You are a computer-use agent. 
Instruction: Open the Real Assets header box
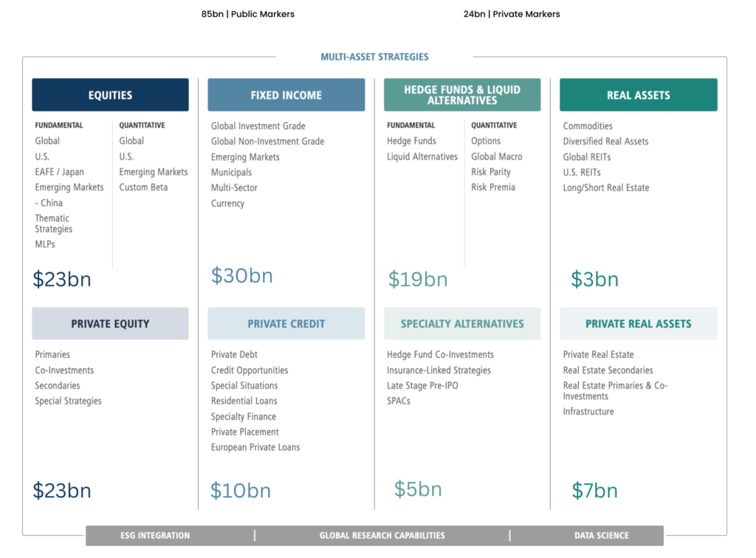638,95
